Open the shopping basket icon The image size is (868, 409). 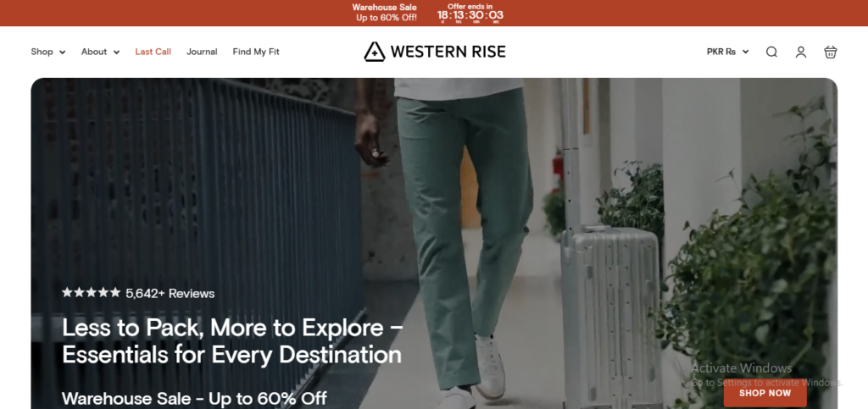coord(830,52)
